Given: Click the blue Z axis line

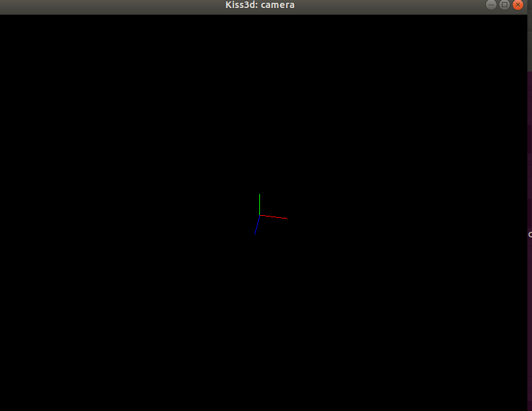Looking at the screenshot, I should pyautogui.click(x=257, y=225).
